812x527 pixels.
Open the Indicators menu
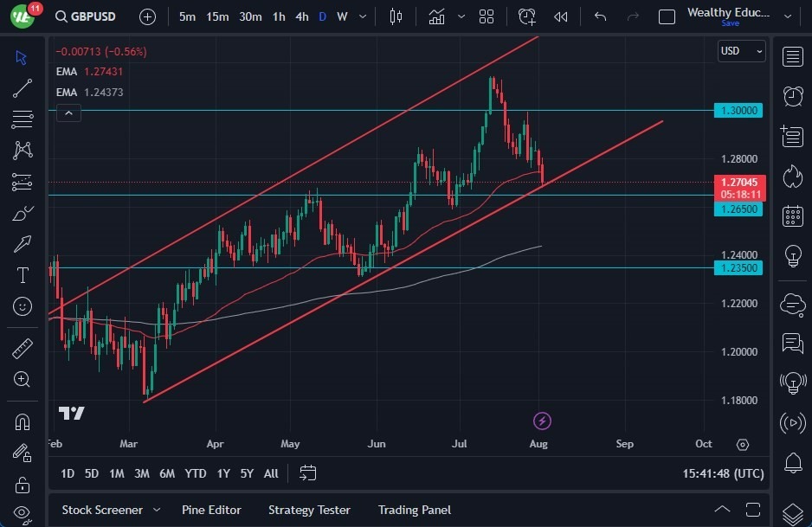pos(437,16)
